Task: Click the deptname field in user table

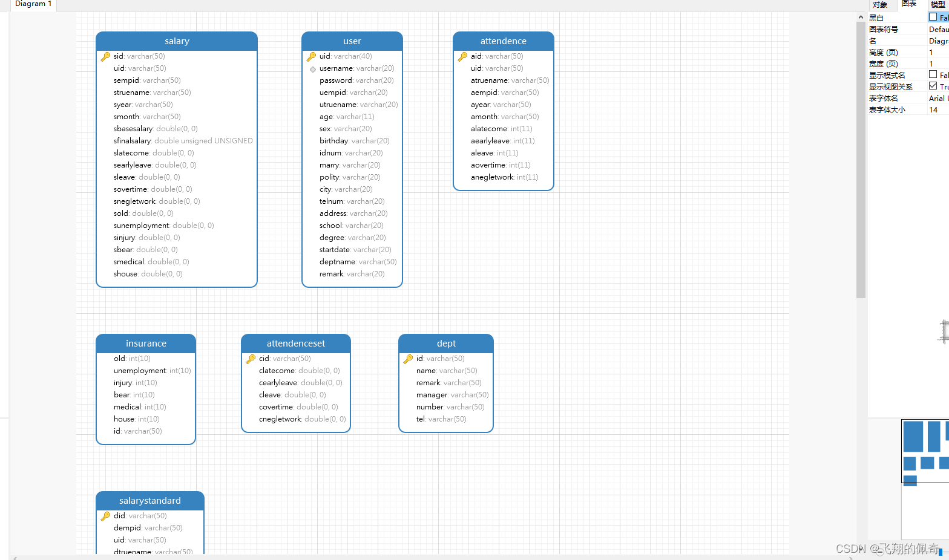Action: [358, 262]
